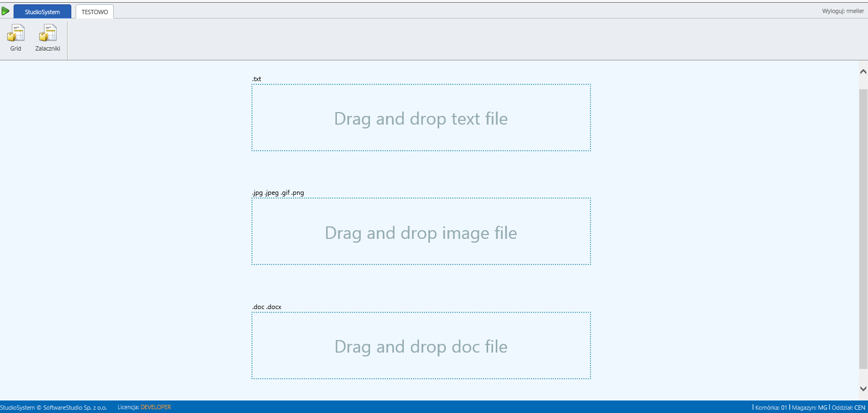Screen dimensions: 868x413
Task: Click the text file drop zone
Action: coord(421,118)
